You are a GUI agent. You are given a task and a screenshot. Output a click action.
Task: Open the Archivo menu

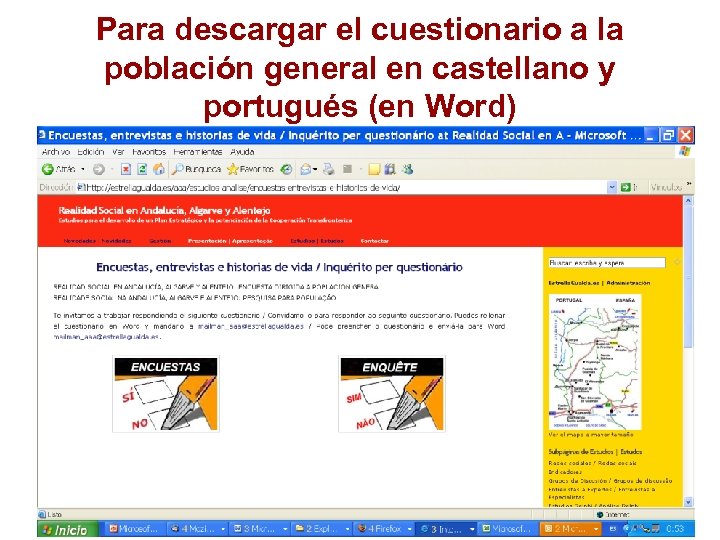click(56, 152)
